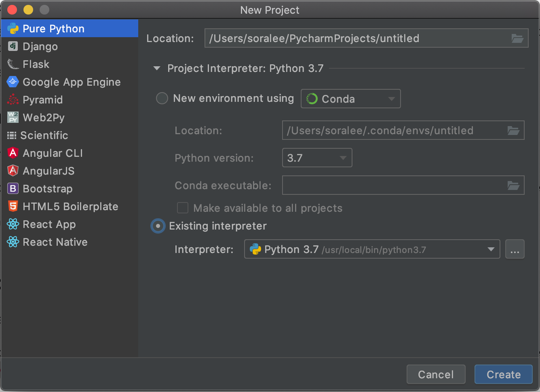540x392 pixels.
Task: Select Pyramid project type
Action: point(70,100)
